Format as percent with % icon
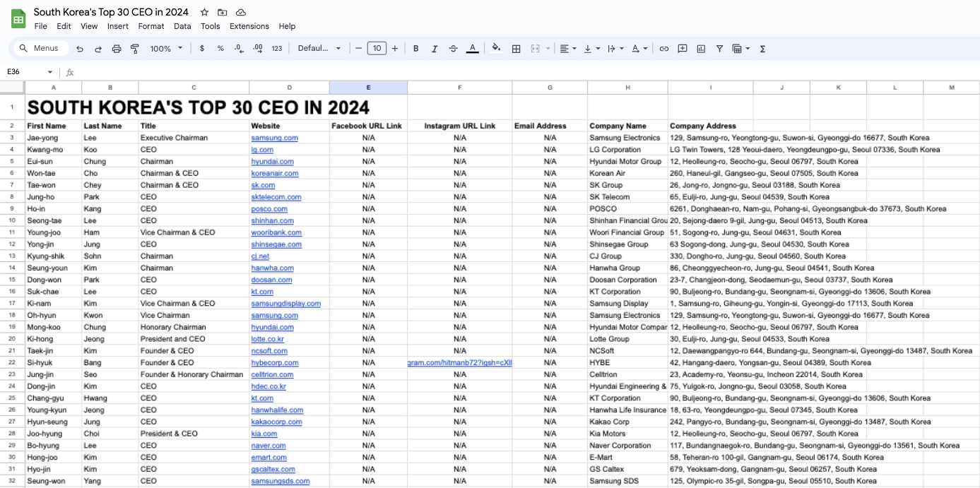980x488 pixels. point(220,49)
